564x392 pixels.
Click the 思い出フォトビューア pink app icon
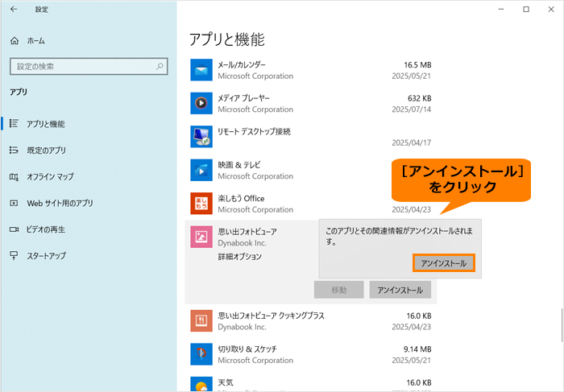coord(201,237)
